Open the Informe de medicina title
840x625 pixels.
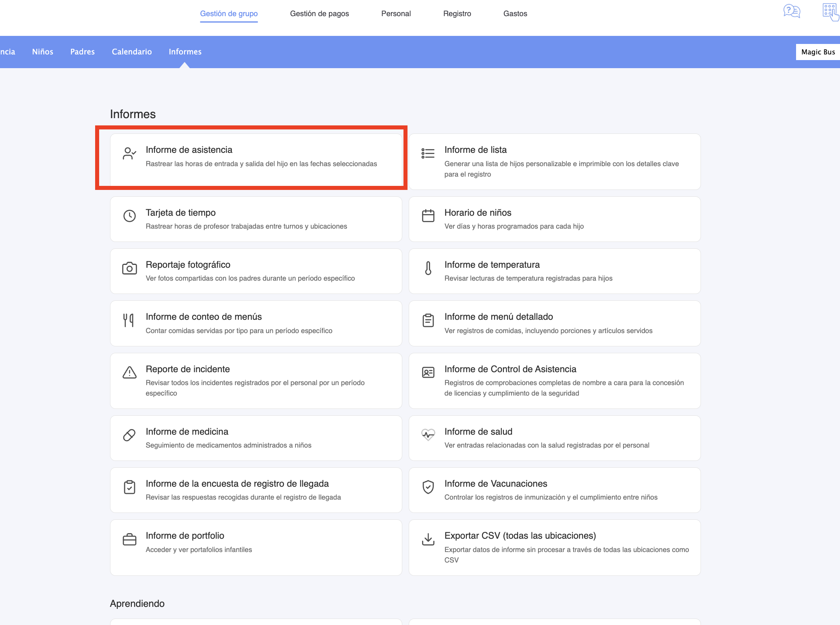pos(187,431)
